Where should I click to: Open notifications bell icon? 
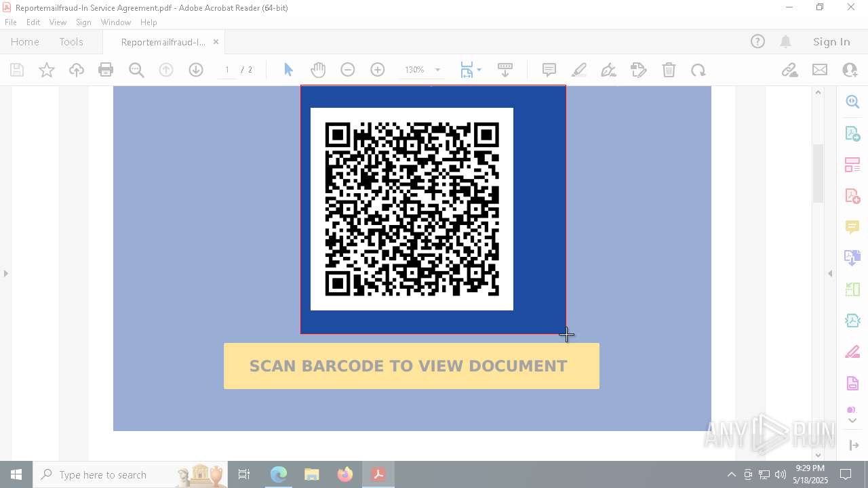click(786, 41)
